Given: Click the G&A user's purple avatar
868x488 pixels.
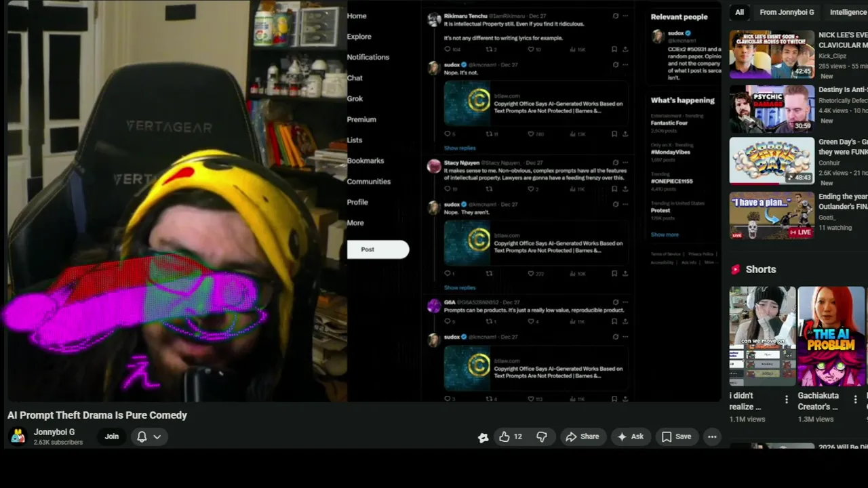Looking at the screenshot, I should click(434, 306).
